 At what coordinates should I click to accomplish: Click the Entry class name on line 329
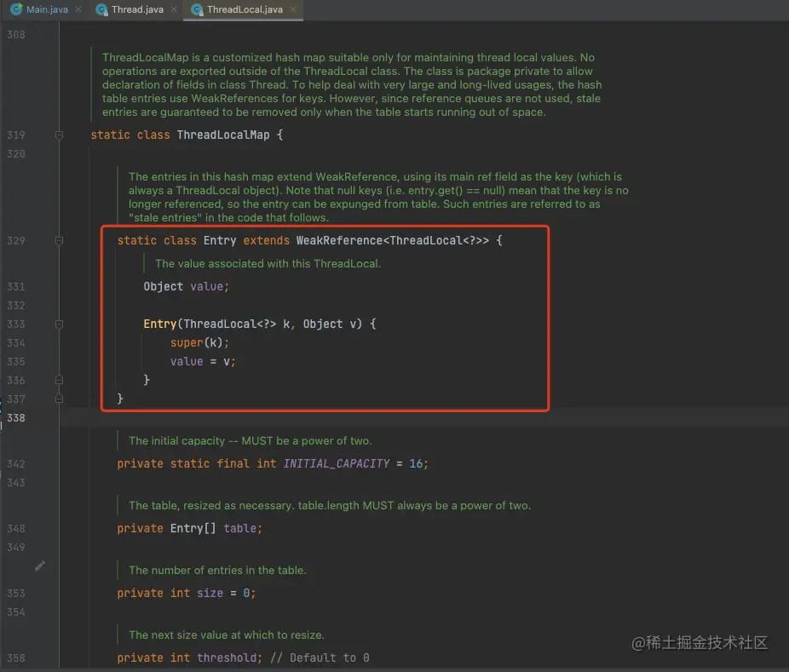(x=219, y=240)
